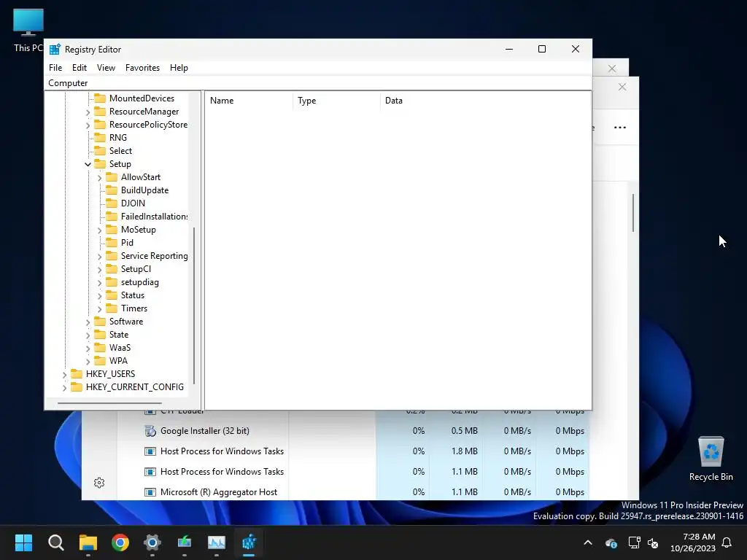Viewport: 747px width, 560px height.
Task: Open the This PC desktop icon
Action: (28, 29)
